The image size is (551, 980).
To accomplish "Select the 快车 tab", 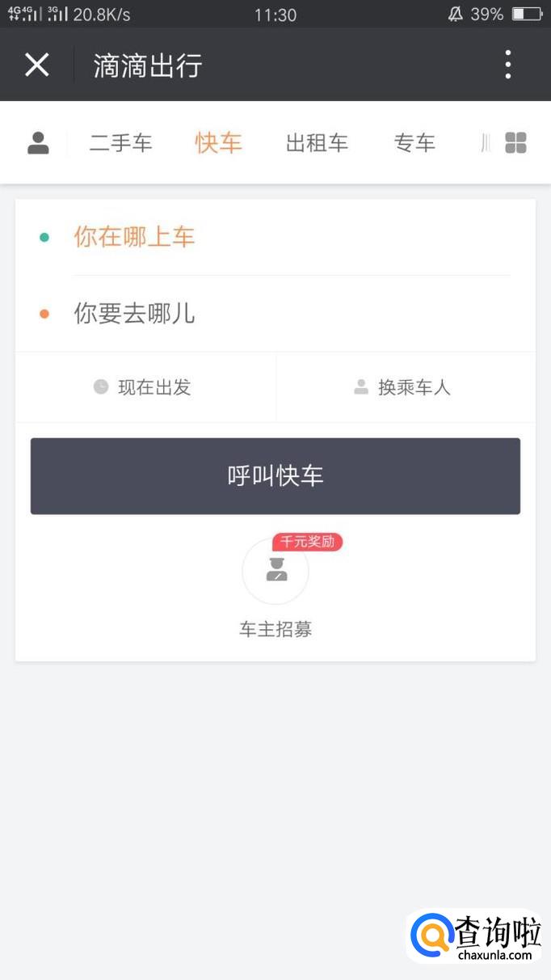I will [x=218, y=143].
